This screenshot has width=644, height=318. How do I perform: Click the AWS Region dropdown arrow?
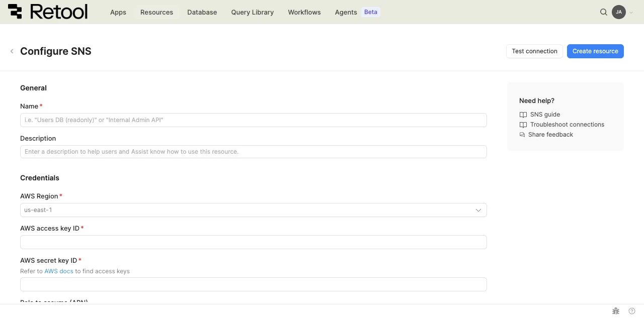coord(478,210)
